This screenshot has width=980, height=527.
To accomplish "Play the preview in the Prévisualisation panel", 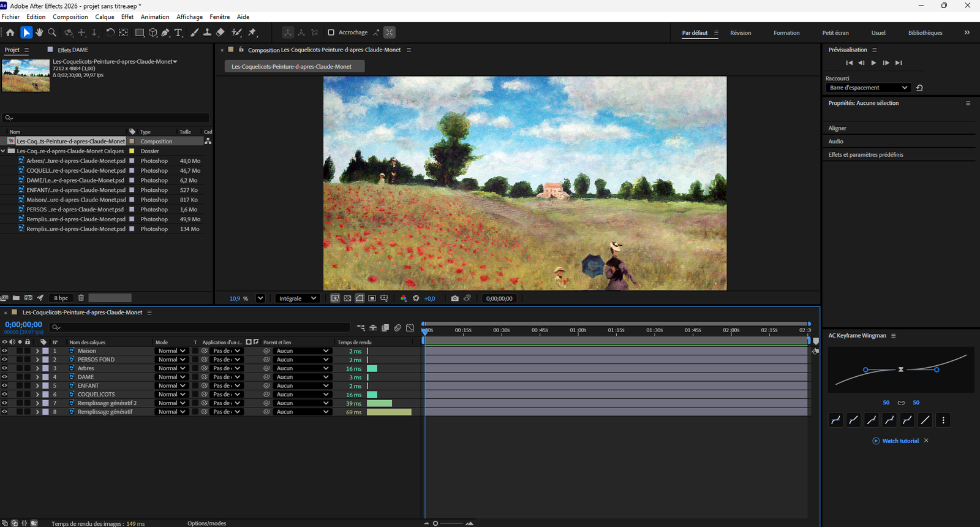I will point(873,63).
